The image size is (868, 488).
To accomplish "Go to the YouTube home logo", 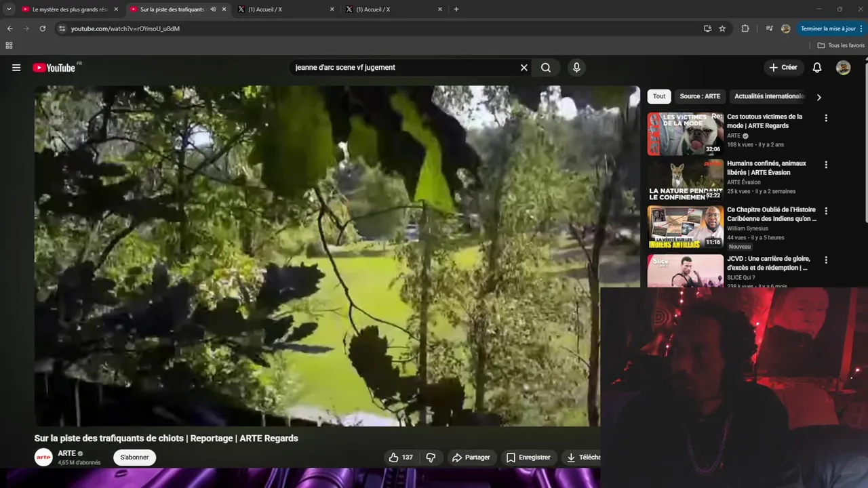I will (54, 68).
